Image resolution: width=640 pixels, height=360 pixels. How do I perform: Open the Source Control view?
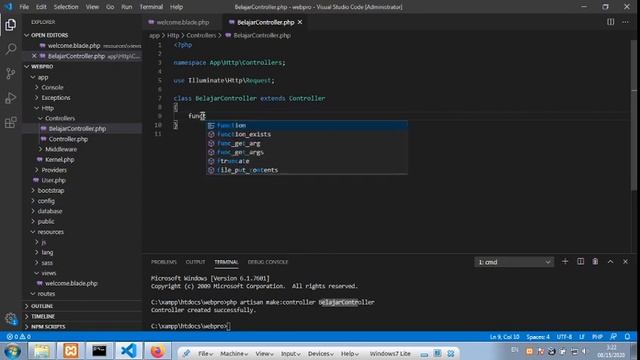coord(11,73)
